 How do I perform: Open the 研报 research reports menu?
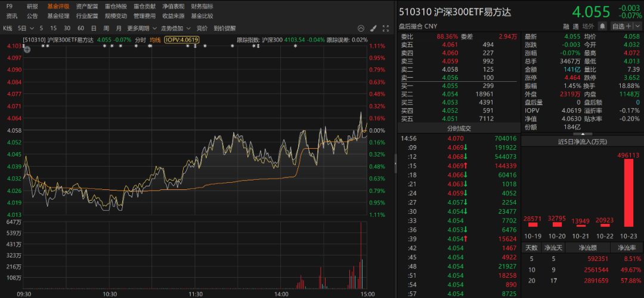click(32, 7)
